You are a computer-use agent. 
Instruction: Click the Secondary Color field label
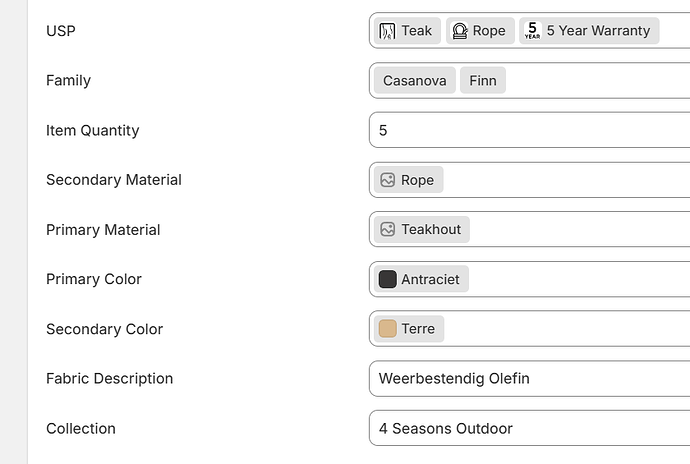point(104,329)
